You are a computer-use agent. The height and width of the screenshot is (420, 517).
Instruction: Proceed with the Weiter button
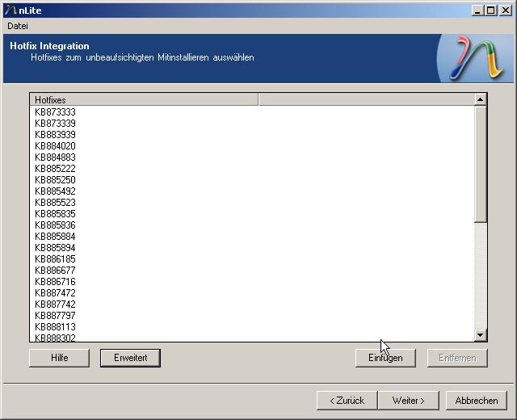(409, 401)
